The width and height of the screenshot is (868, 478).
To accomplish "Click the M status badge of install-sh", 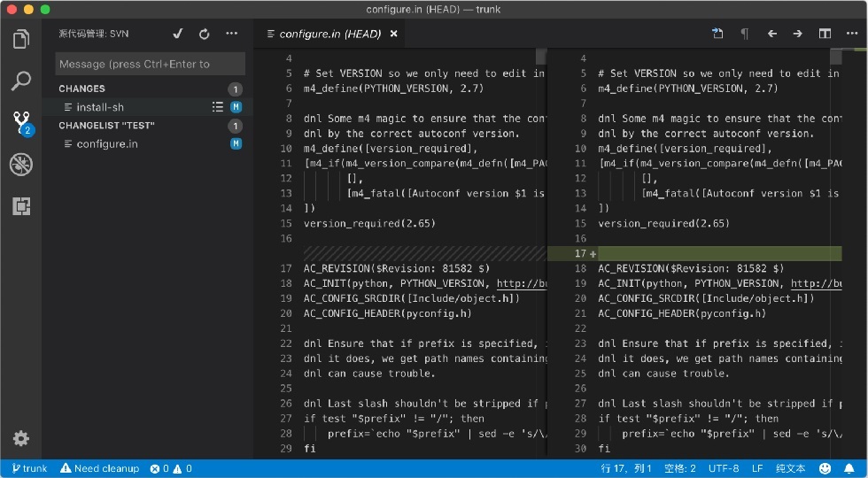I will tap(236, 107).
